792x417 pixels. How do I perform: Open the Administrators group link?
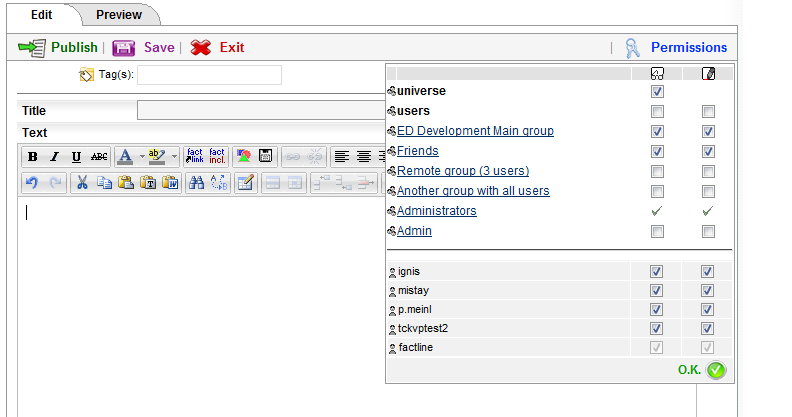coord(437,211)
